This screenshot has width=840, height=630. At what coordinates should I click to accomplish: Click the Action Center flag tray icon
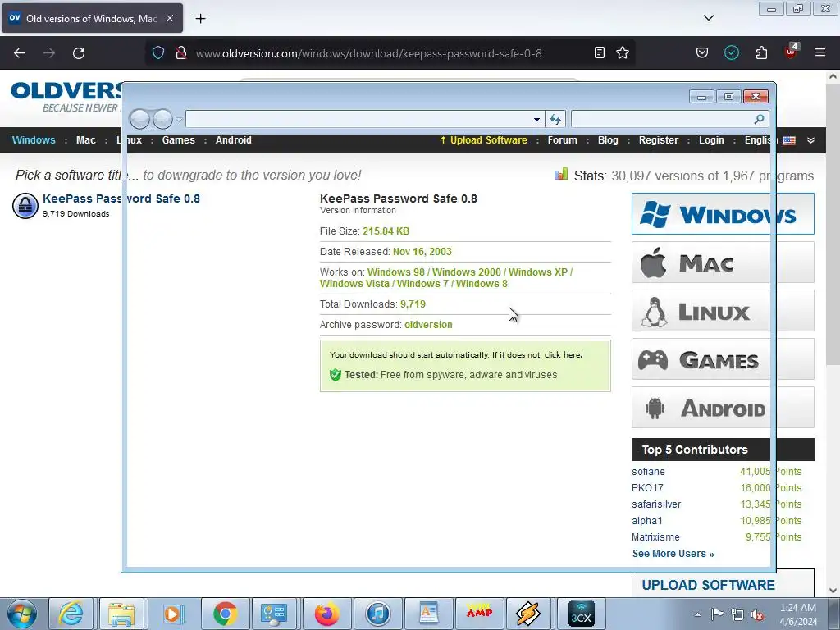(x=717, y=614)
